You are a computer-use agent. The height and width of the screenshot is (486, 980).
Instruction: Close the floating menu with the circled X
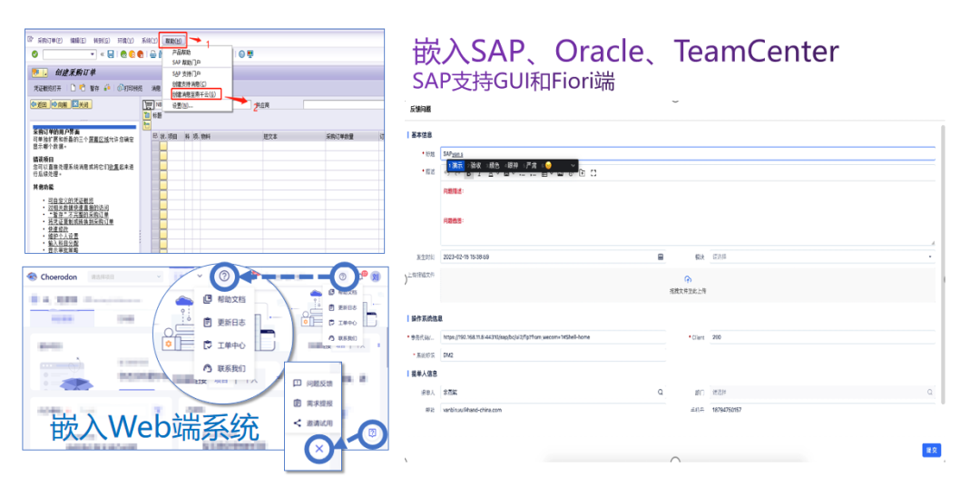point(317,448)
